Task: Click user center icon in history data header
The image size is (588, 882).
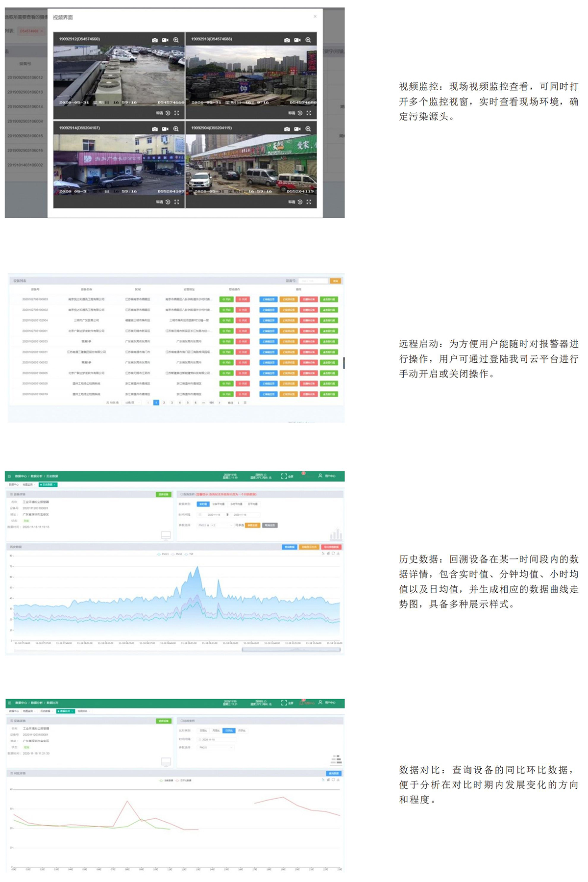Action: point(321,476)
